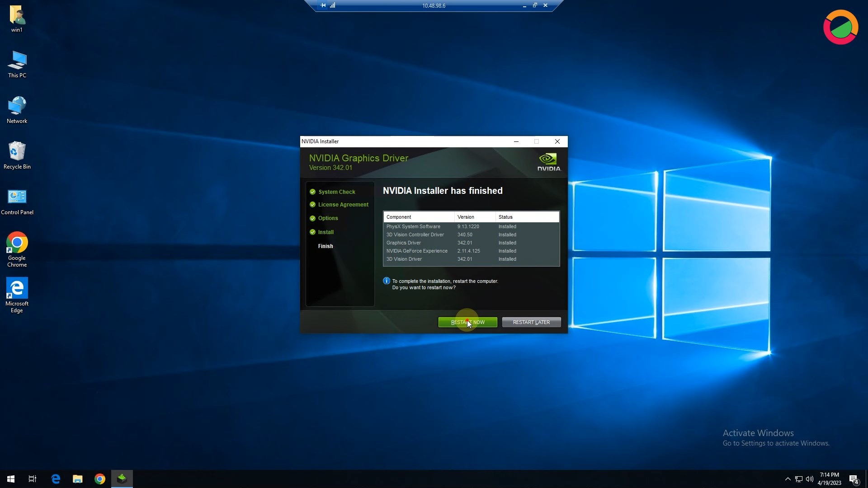Click the Finish step
This screenshot has height=488, width=868.
(325, 246)
